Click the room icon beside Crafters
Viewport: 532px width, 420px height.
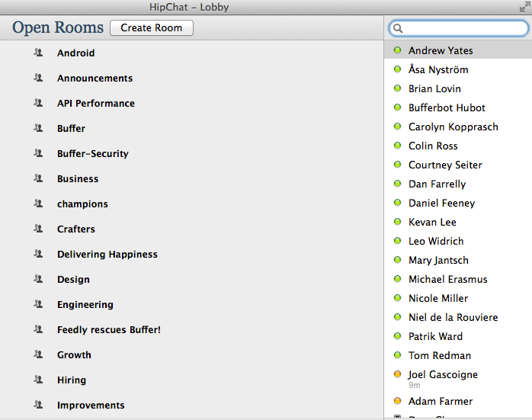click(x=38, y=229)
